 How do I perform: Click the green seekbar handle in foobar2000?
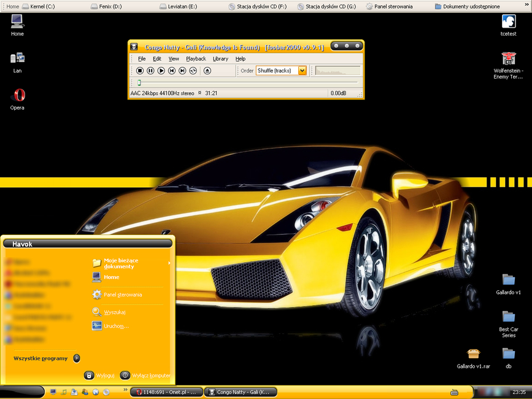click(139, 82)
